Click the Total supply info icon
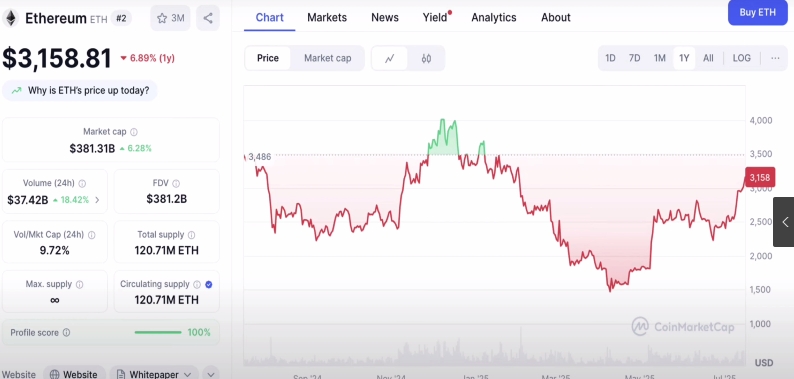The width and height of the screenshot is (794, 379). click(191, 235)
